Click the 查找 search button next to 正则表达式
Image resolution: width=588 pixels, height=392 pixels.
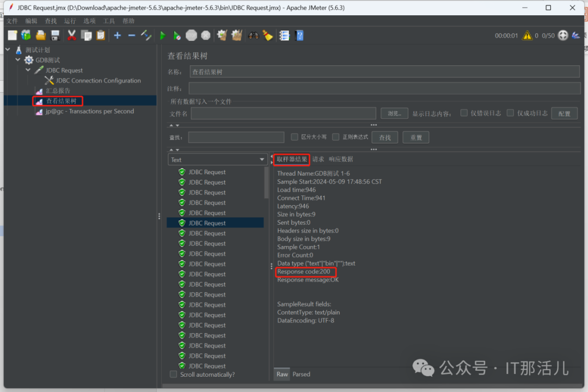point(385,137)
